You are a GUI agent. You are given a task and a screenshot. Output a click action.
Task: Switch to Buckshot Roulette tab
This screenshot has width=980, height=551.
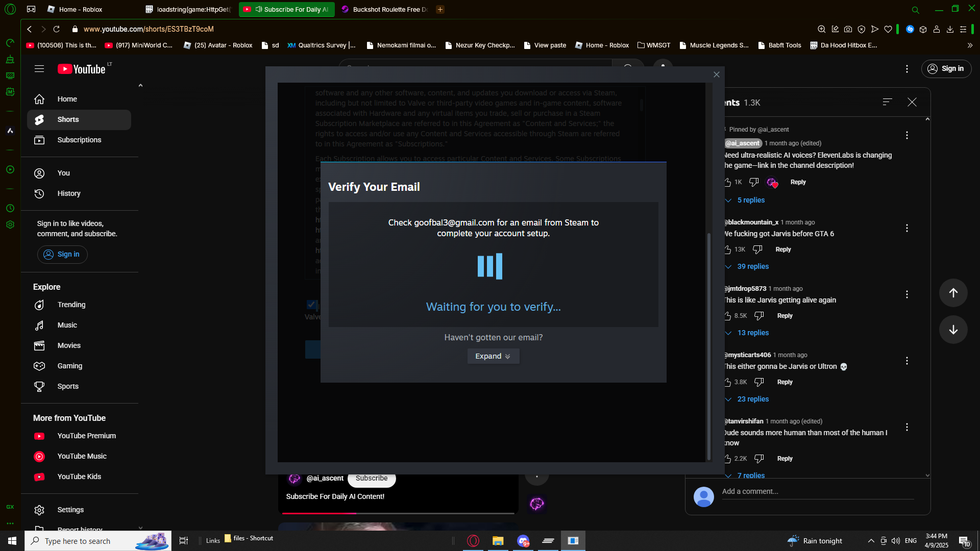tap(385, 9)
